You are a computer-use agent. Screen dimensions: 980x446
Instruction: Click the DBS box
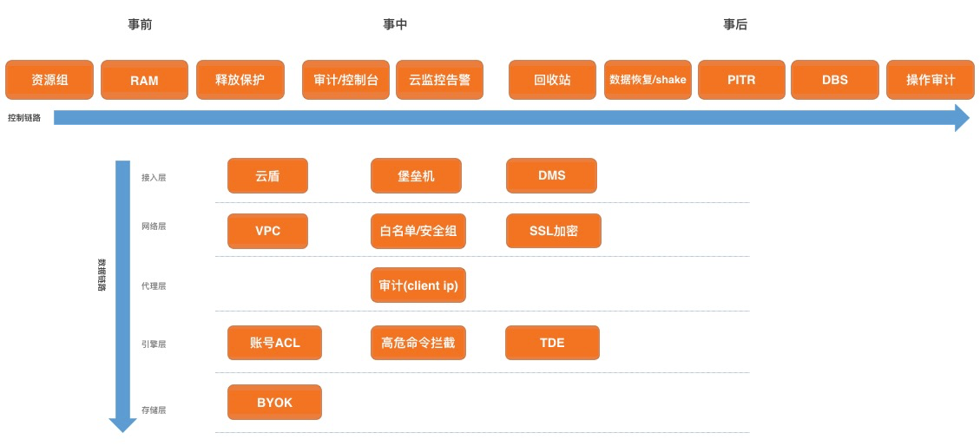(x=835, y=80)
